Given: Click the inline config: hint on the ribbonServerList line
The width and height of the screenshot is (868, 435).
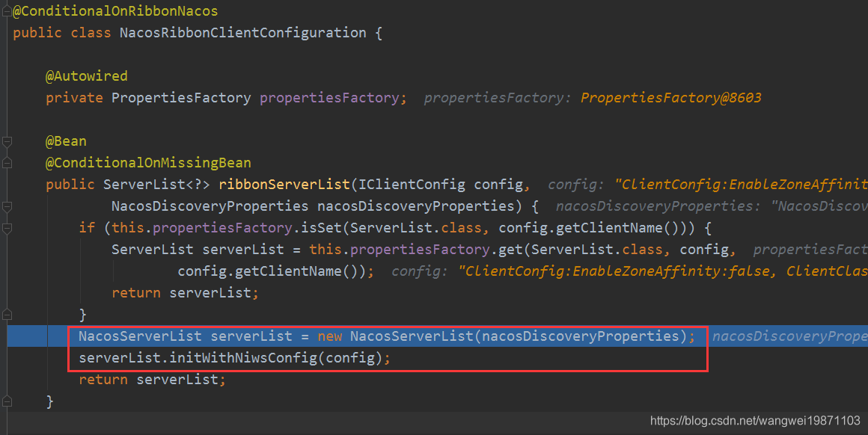Looking at the screenshot, I should (575, 184).
